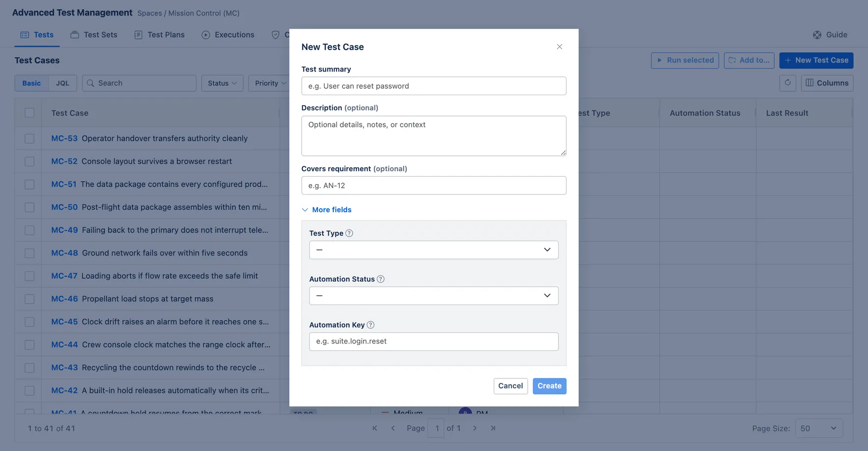Click the Test Plans document icon
The width and height of the screenshot is (868, 451).
[x=139, y=35]
